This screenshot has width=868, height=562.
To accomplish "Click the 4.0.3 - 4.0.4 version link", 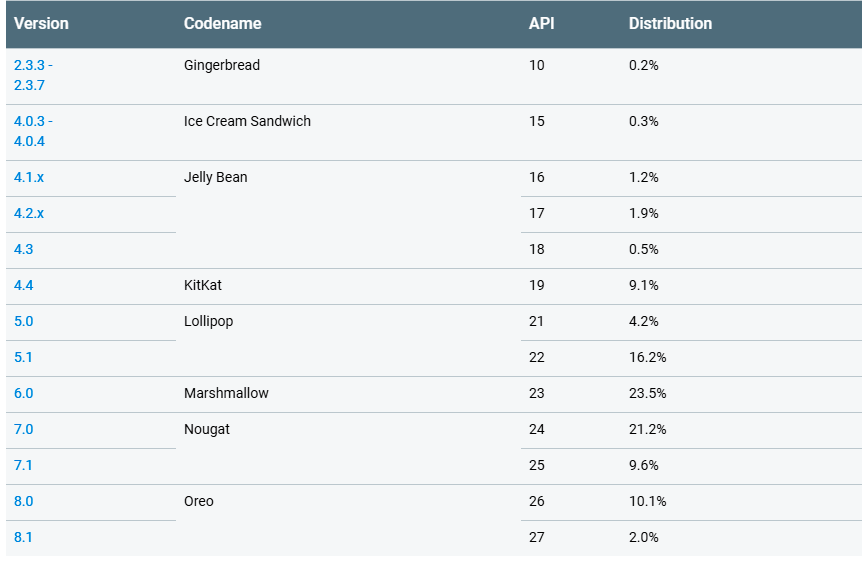I will [33, 131].
